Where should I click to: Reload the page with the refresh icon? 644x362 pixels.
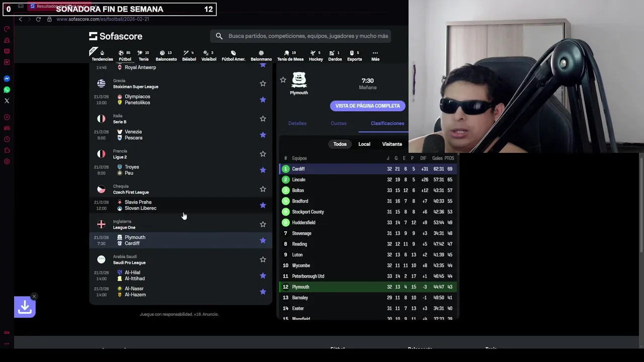pyautogui.click(x=38, y=19)
